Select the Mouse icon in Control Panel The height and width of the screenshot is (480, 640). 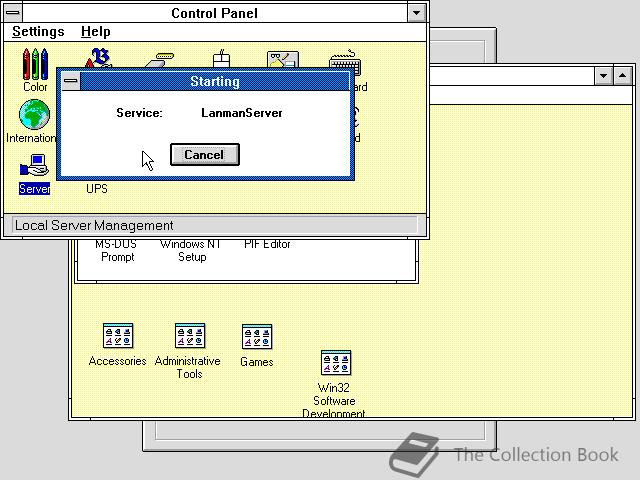[222, 59]
